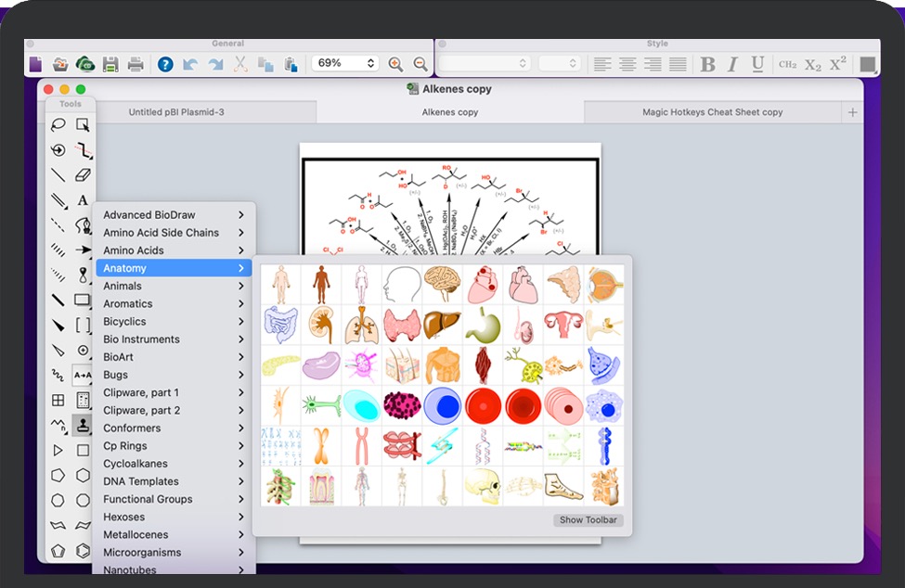This screenshot has height=588, width=905.
Task: Open Help with blue question mark icon
Action: point(165,64)
